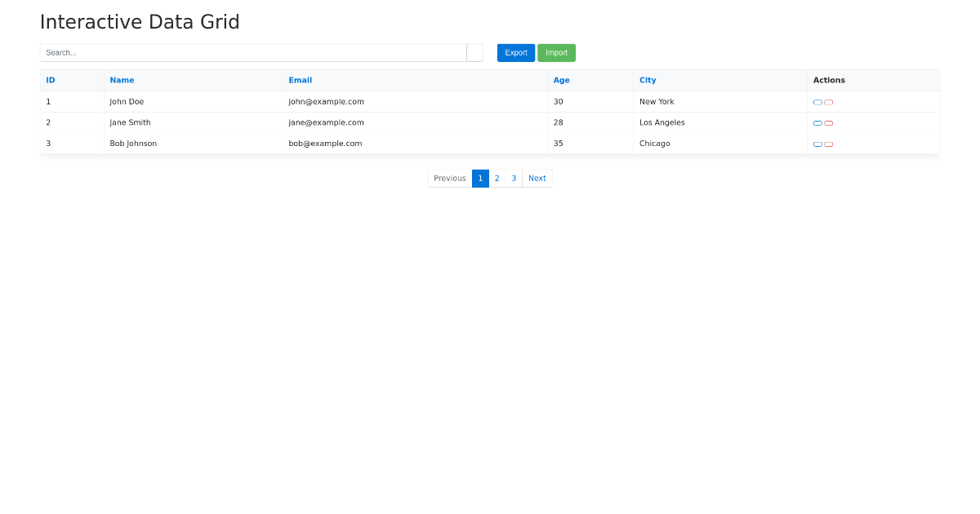Click the red action button for John Doe
The image size is (980, 514).
click(x=828, y=102)
